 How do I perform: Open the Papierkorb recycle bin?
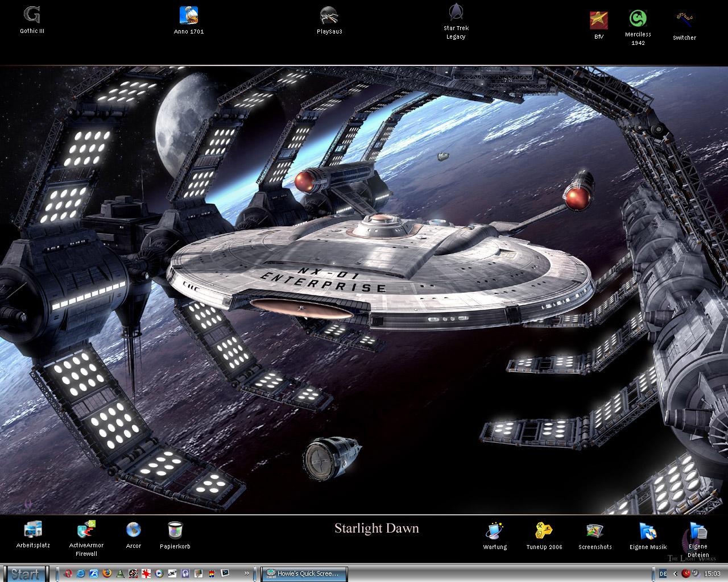coord(175,535)
